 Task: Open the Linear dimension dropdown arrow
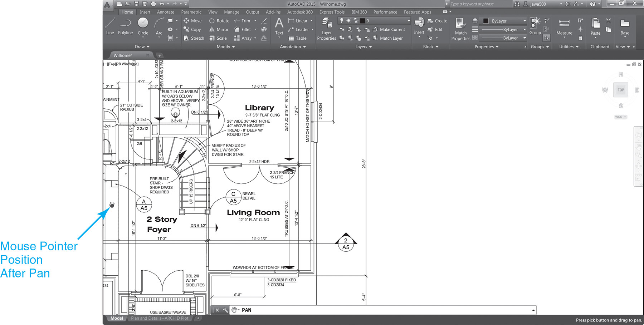(311, 21)
